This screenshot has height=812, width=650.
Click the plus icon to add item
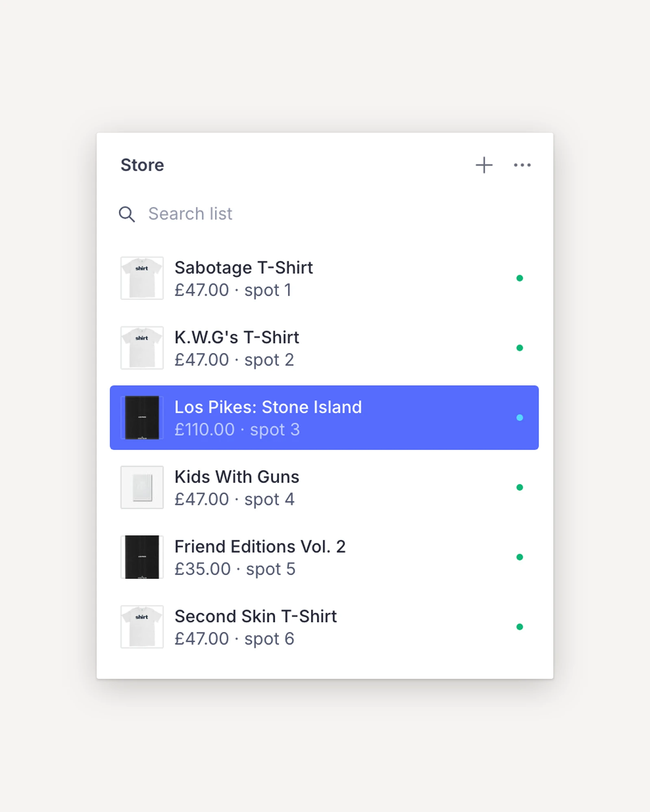pos(484,165)
